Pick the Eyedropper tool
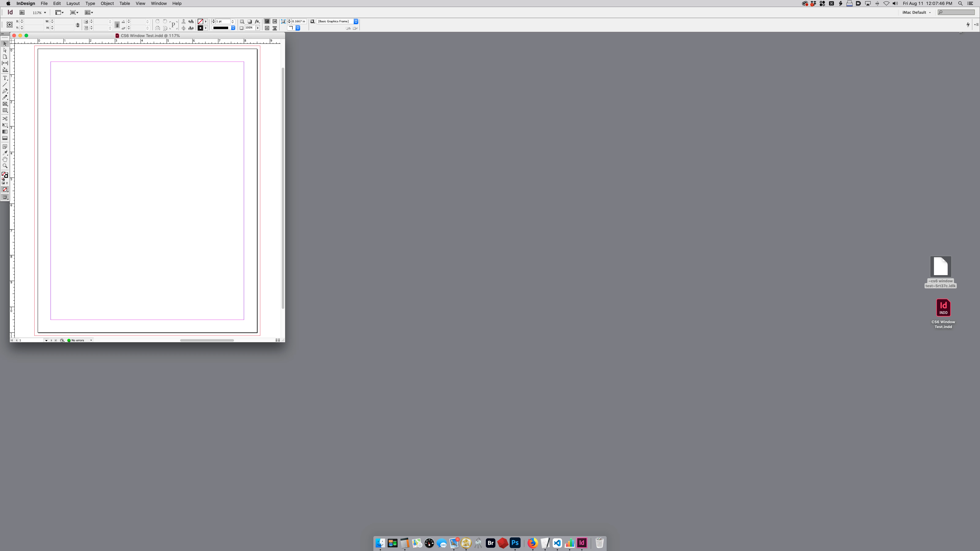 pyautogui.click(x=5, y=153)
